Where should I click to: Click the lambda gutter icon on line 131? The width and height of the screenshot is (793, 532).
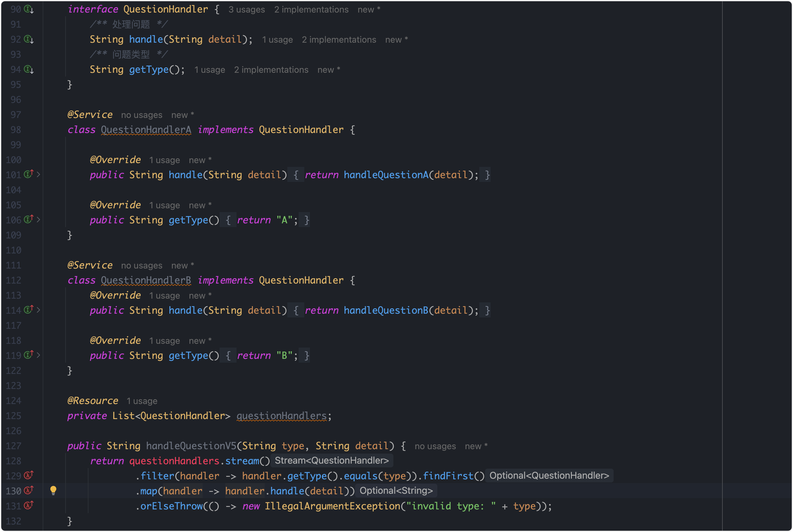coord(29,506)
